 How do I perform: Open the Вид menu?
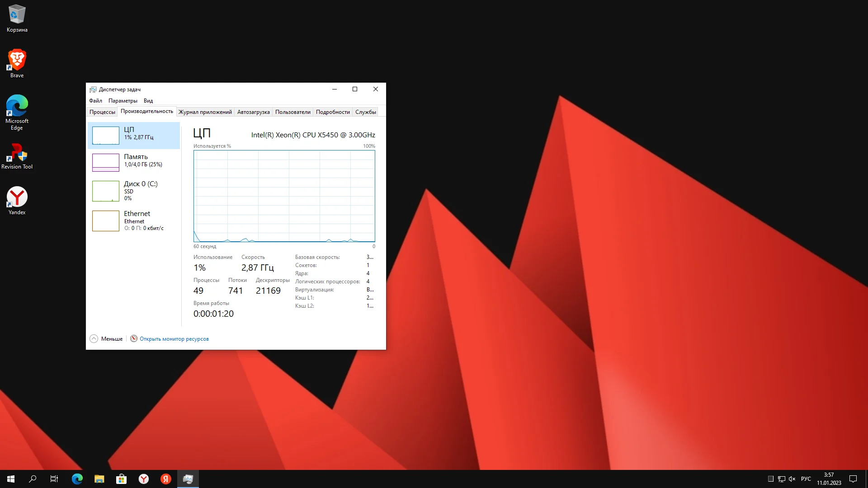click(148, 101)
